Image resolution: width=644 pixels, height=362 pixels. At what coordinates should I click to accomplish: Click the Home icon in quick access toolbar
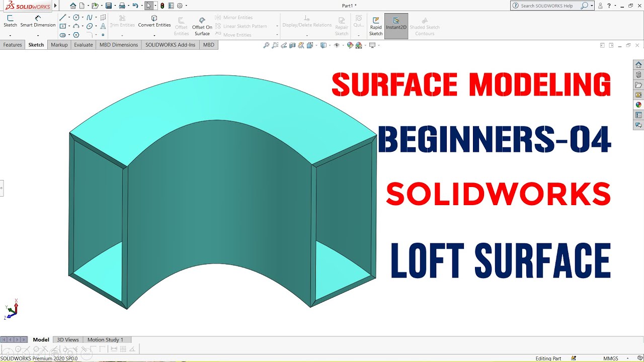tap(73, 6)
